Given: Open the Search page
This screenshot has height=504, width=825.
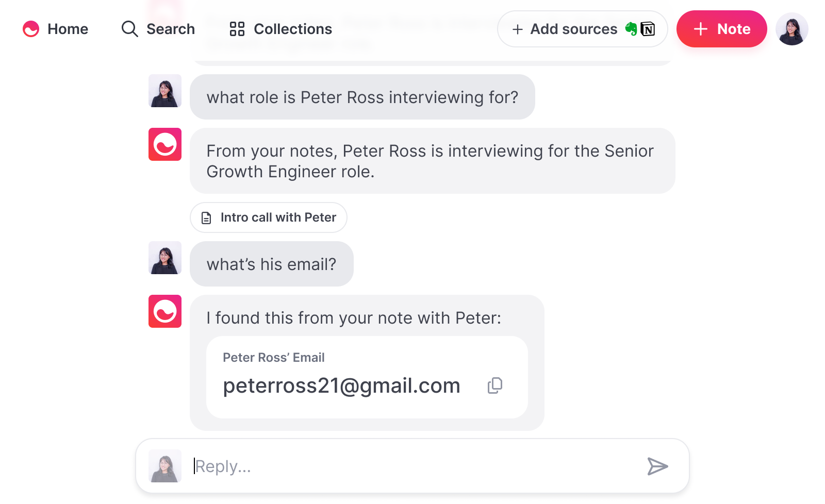Looking at the screenshot, I should pyautogui.click(x=170, y=29).
